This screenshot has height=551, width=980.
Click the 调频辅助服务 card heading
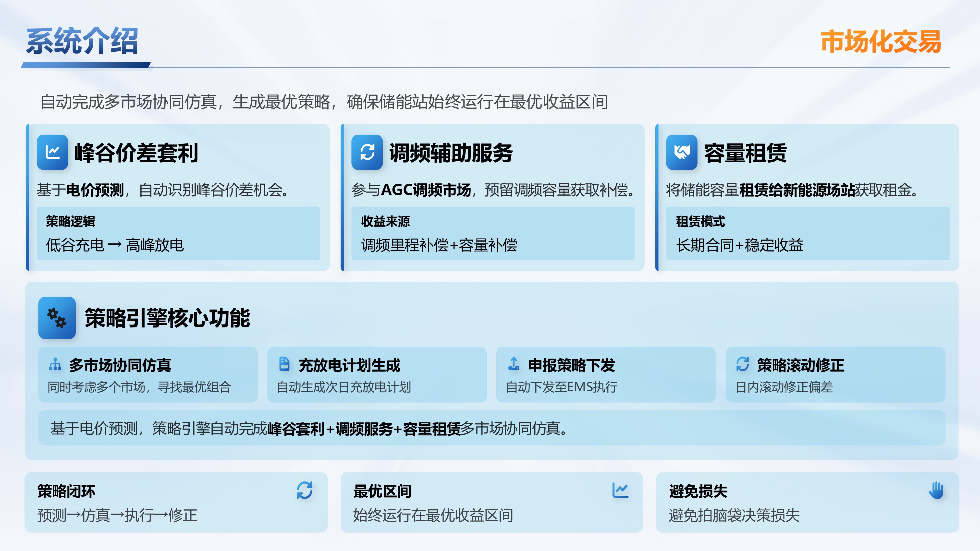tap(451, 153)
